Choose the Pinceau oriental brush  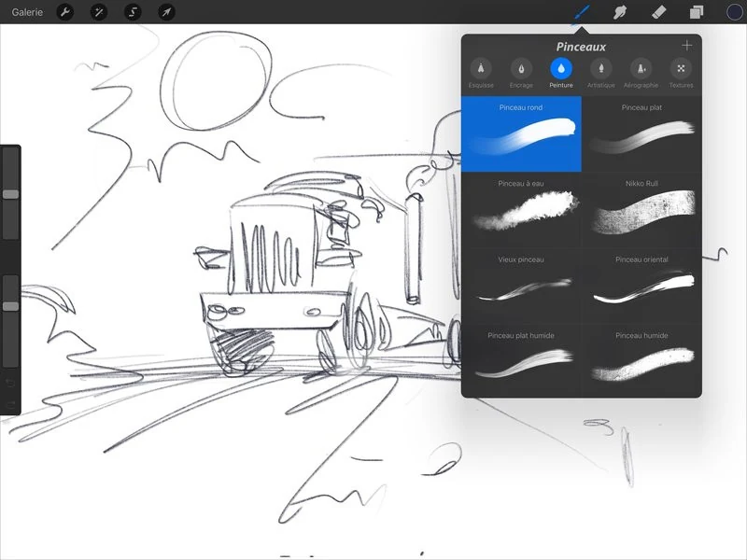(641, 287)
